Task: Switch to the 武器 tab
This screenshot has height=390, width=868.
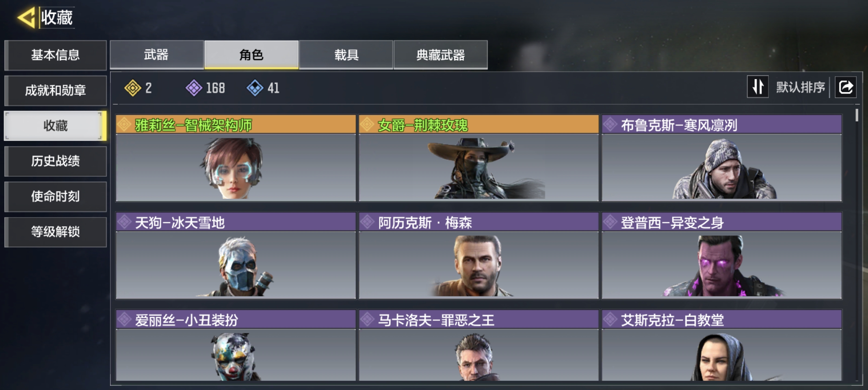Action: click(157, 55)
